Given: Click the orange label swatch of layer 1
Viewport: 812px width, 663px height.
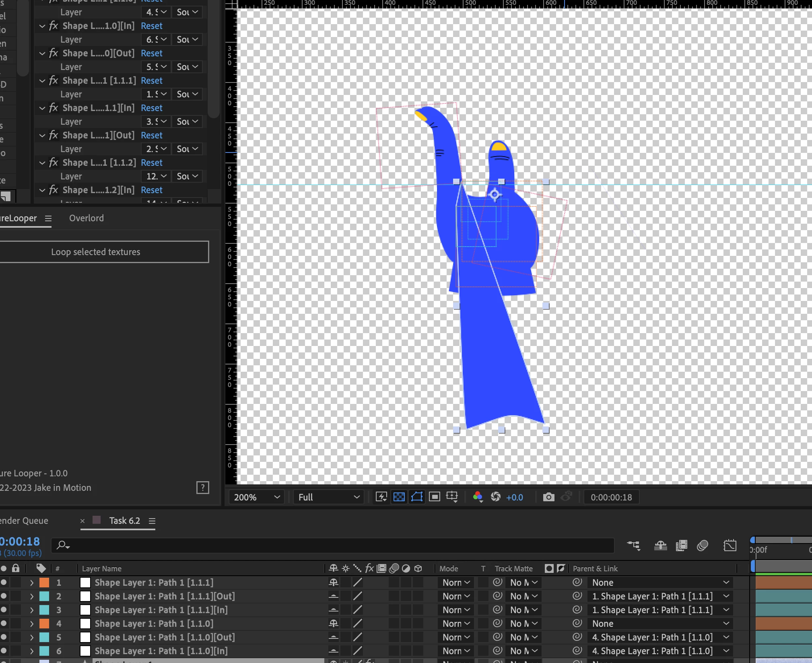Looking at the screenshot, I should pyautogui.click(x=44, y=582).
